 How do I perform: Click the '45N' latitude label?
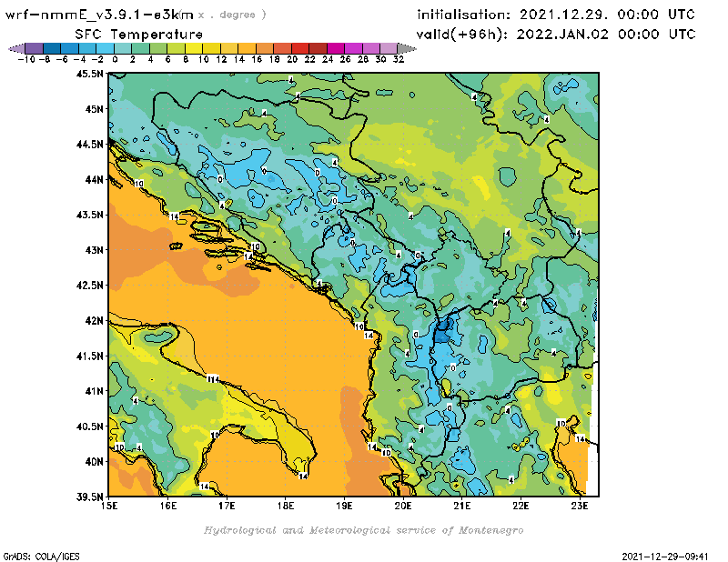tap(95, 109)
